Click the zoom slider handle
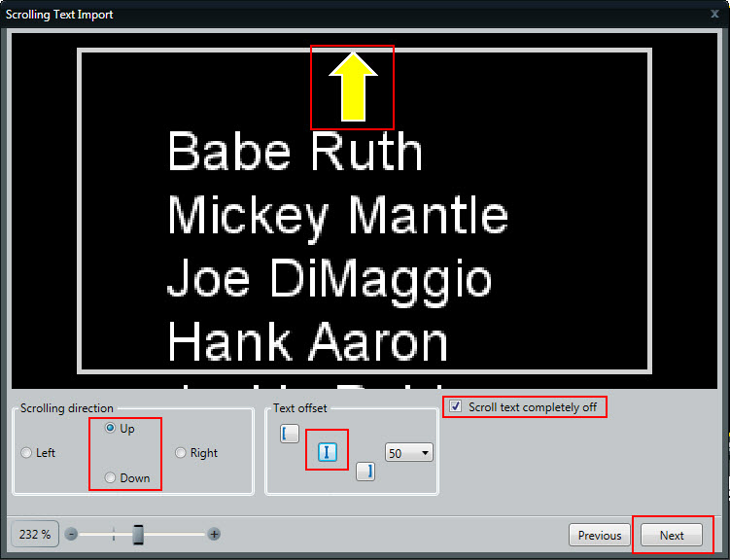The height and width of the screenshot is (560, 730). [138, 535]
